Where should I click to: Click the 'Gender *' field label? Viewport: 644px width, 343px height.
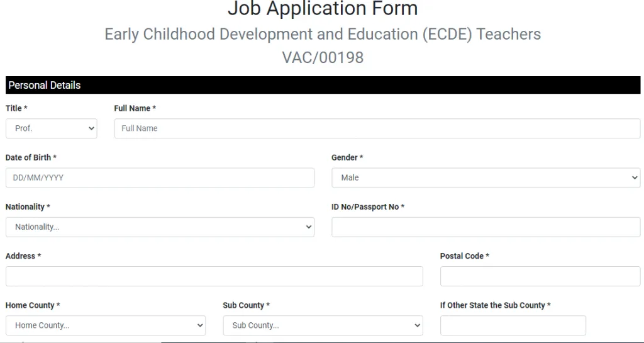(x=347, y=157)
